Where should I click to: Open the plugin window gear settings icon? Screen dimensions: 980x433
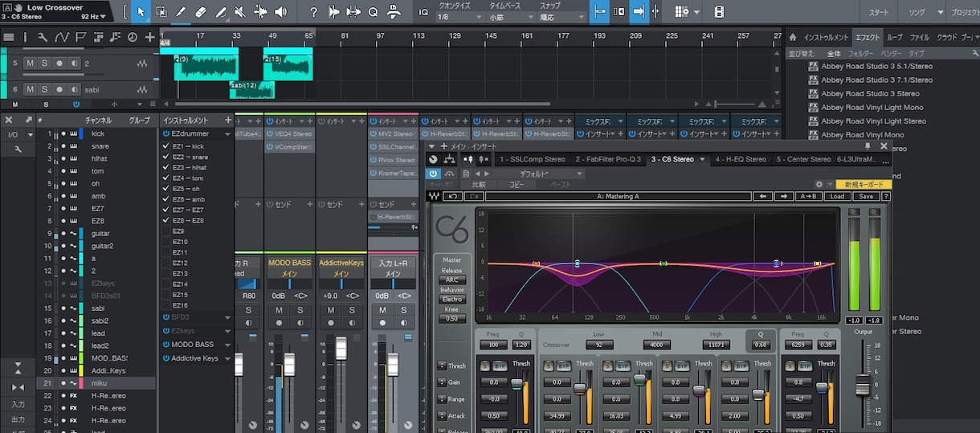coord(819,184)
